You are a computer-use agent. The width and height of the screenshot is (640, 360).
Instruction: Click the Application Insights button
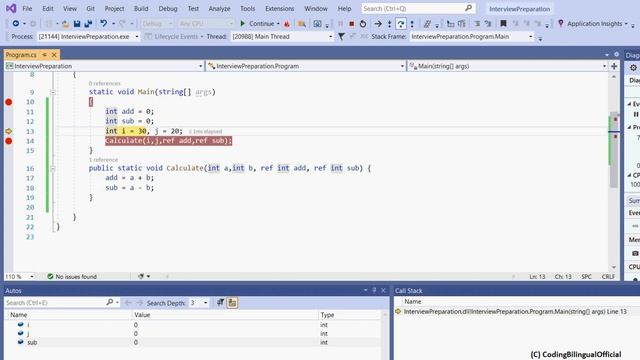point(593,24)
